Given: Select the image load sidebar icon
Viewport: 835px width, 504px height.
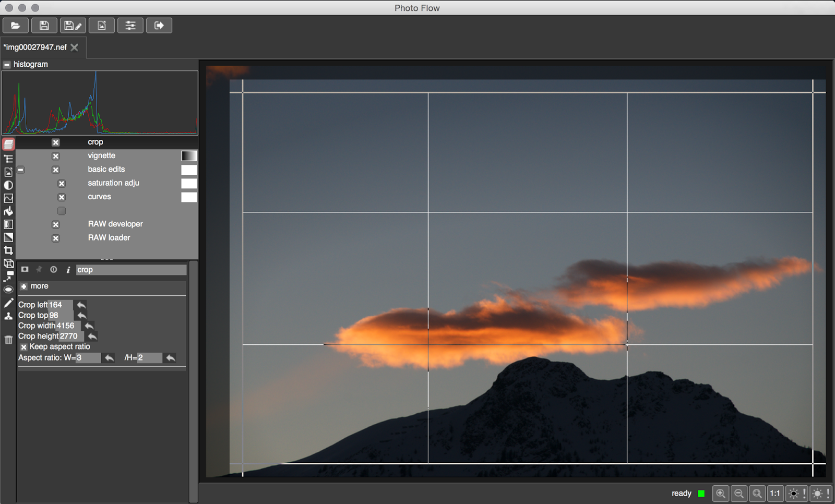Looking at the screenshot, I should point(8,172).
